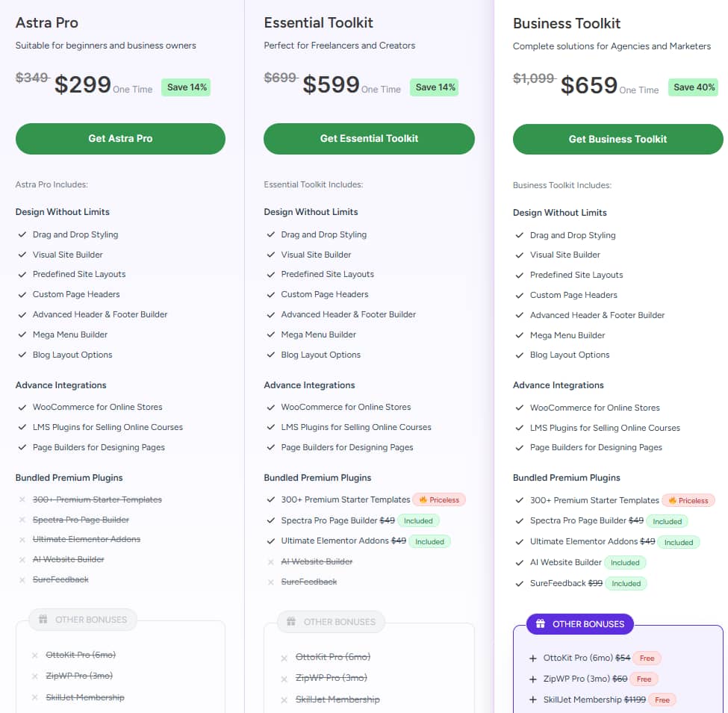The image size is (728, 713).
Task: Click the green Save 40% badge
Action: [x=693, y=87]
